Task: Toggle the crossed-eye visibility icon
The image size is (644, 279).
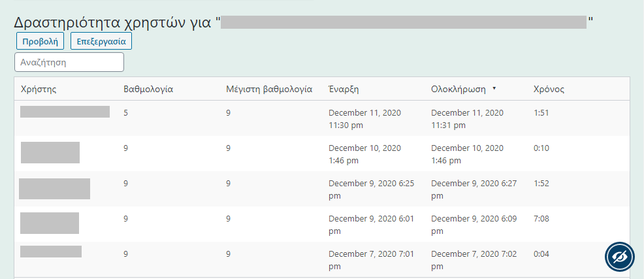Action: (619, 257)
